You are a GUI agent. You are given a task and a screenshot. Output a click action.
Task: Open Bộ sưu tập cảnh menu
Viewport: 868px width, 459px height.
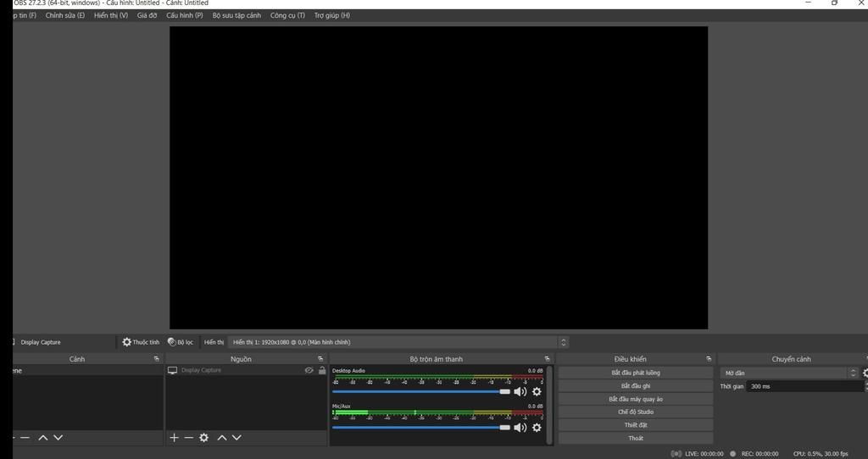click(236, 15)
